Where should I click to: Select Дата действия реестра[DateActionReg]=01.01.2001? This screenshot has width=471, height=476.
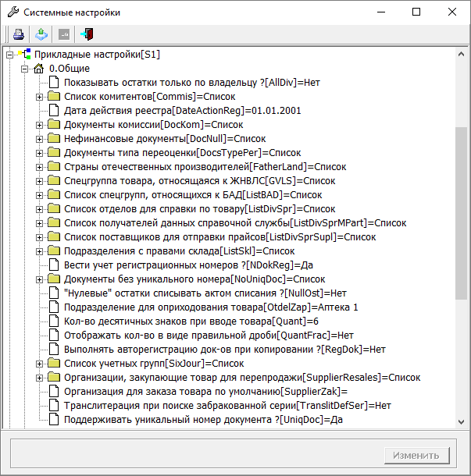182,111
